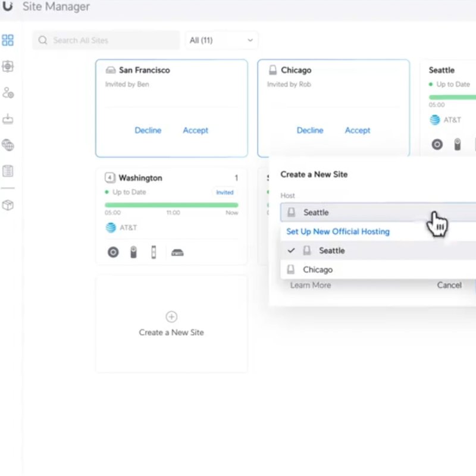
Task: Open the All (11) filter dropdown
Action: click(x=221, y=40)
